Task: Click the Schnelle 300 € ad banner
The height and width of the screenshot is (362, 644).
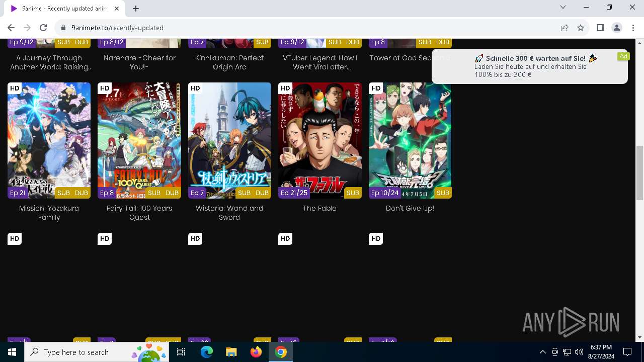Action: click(x=529, y=66)
